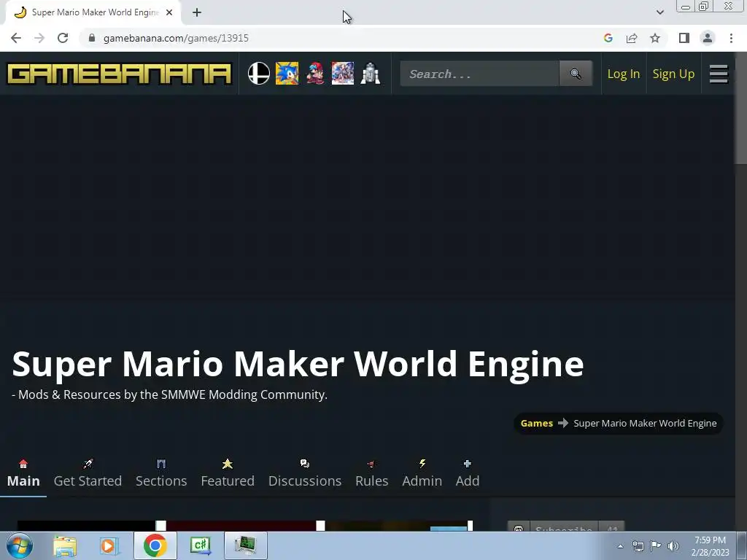747x560 pixels.
Task: Click the anime group artwork game icon
Action: (x=343, y=74)
